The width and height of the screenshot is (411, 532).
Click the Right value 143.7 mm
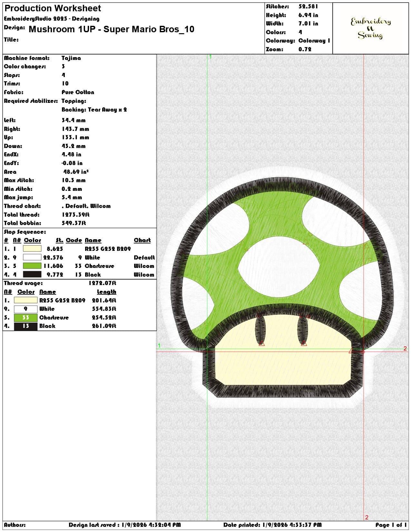click(75, 129)
